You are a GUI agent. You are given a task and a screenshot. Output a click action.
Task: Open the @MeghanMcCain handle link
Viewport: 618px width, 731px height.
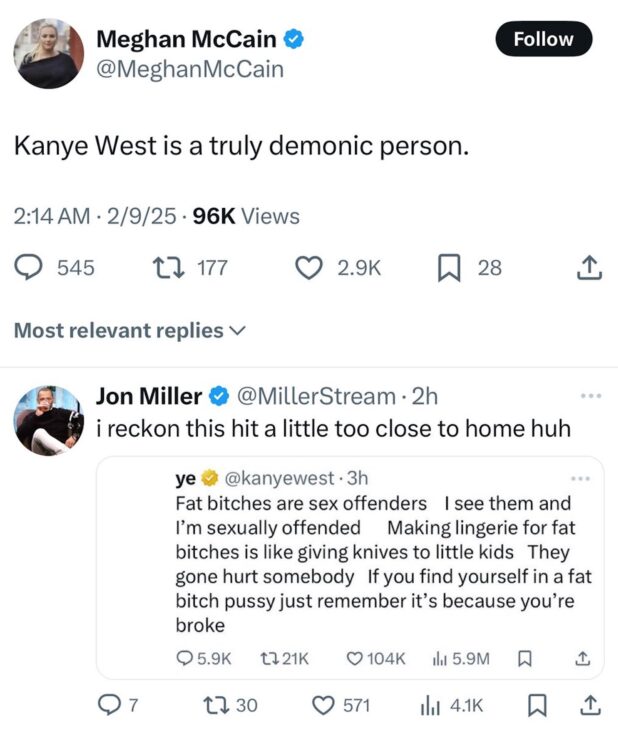pos(189,69)
